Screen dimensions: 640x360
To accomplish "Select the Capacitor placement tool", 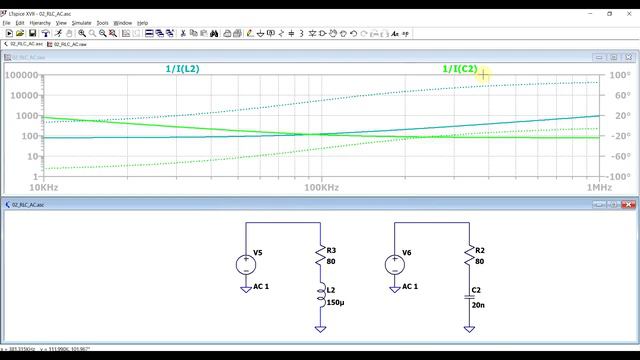I will (291, 33).
